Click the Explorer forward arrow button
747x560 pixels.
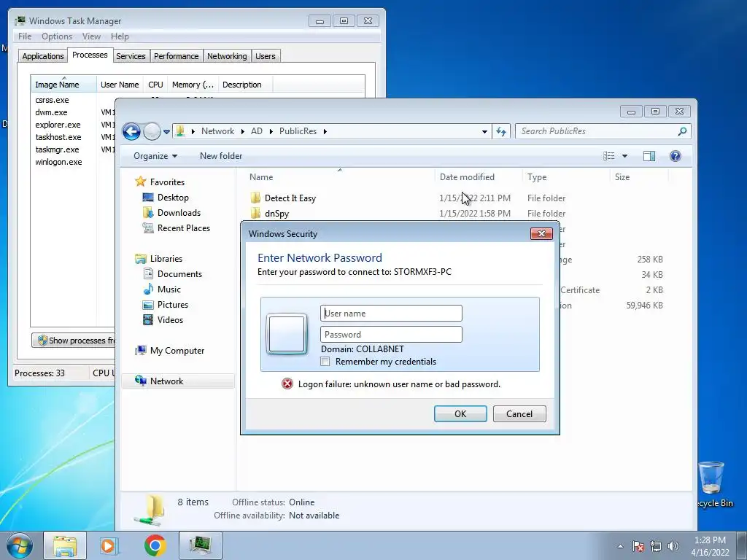pos(152,131)
